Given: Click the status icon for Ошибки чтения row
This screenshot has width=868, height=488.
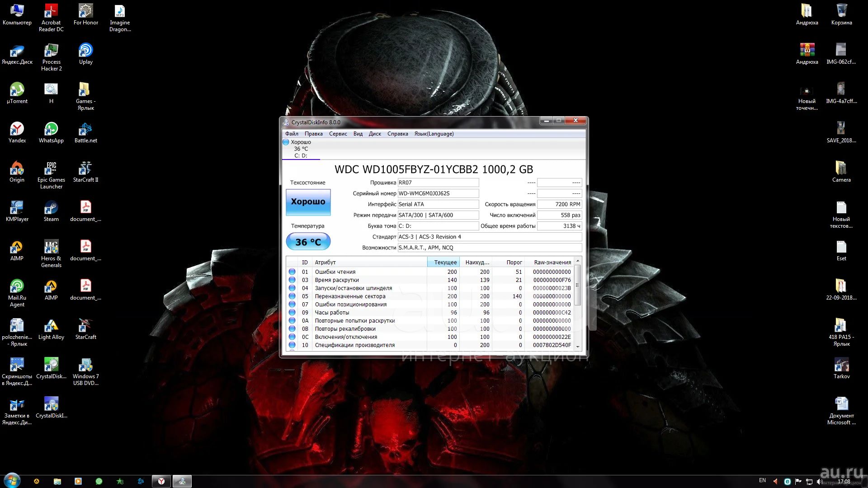Looking at the screenshot, I should tap(292, 272).
